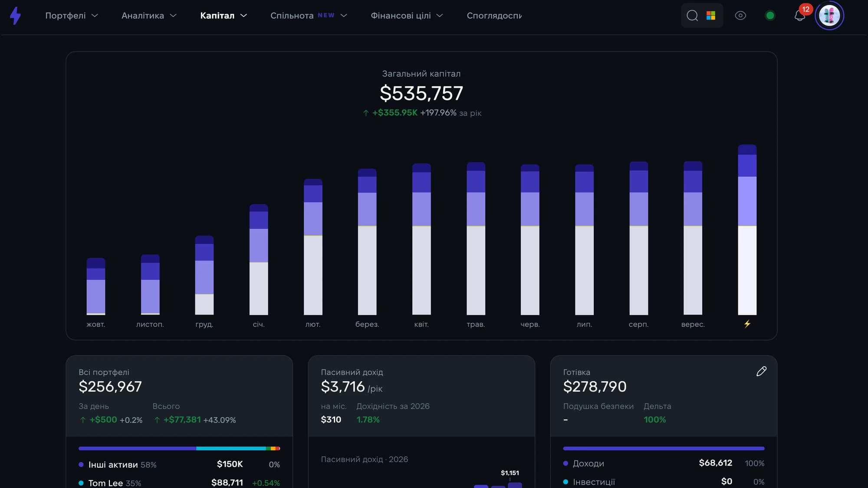Click the +$355.95K yearly gain text
Viewport: 868px width, 488px height.
[395, 113]
